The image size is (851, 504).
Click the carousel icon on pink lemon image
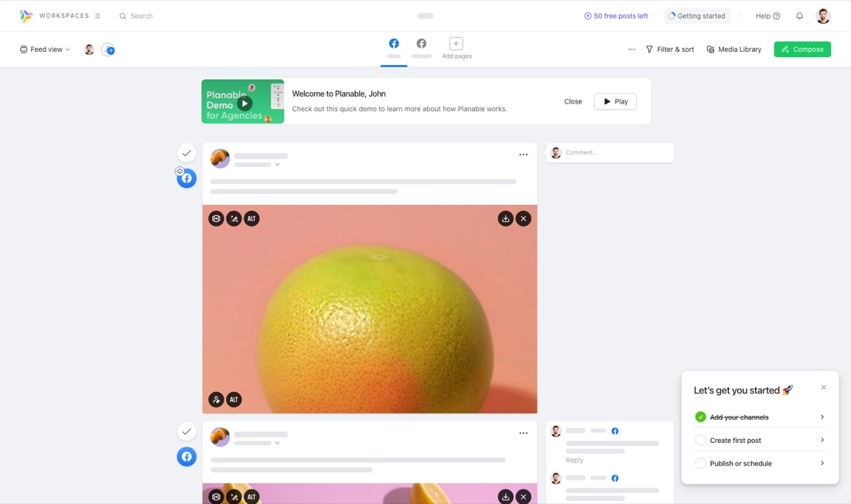click(216, 496)
